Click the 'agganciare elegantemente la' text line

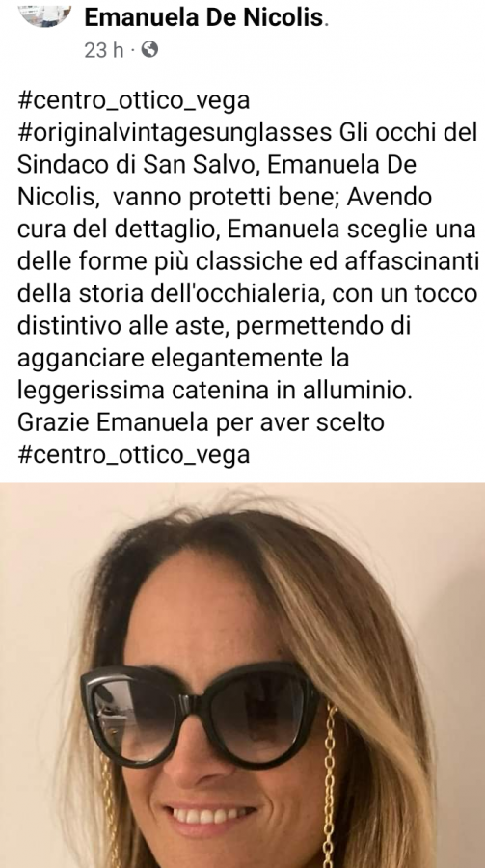(x=183, y=358)
